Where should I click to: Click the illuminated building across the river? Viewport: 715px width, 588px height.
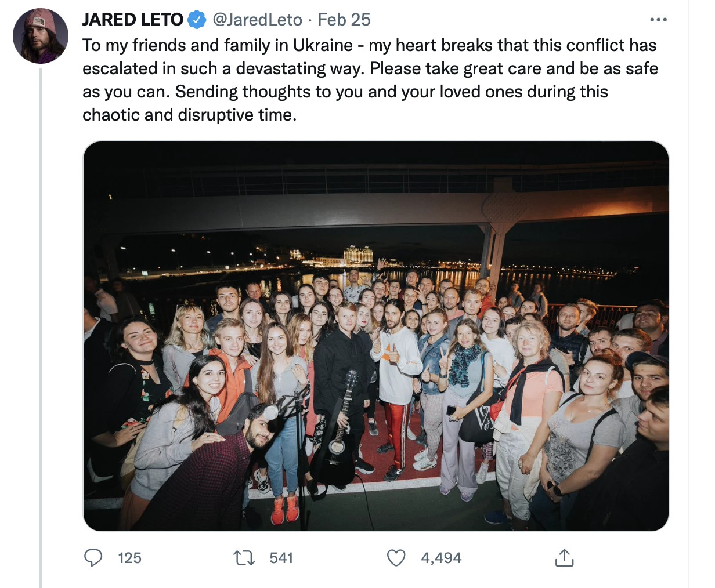click(x=358, y=256)
